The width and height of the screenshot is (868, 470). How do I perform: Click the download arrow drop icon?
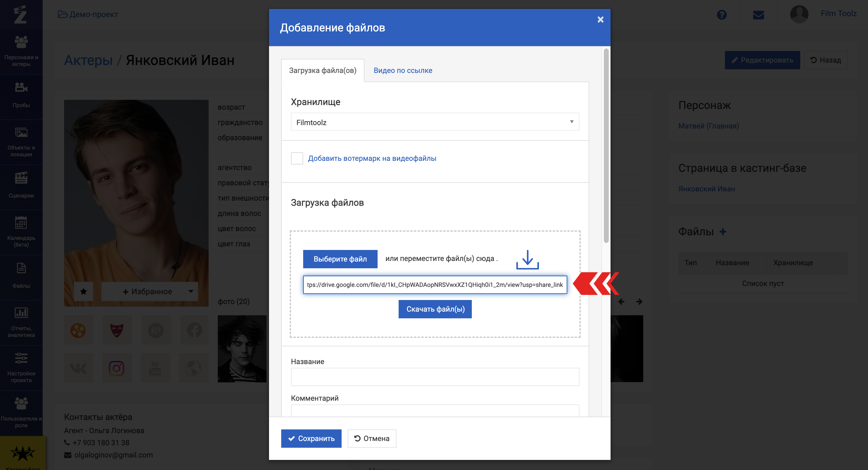point(527,259)
